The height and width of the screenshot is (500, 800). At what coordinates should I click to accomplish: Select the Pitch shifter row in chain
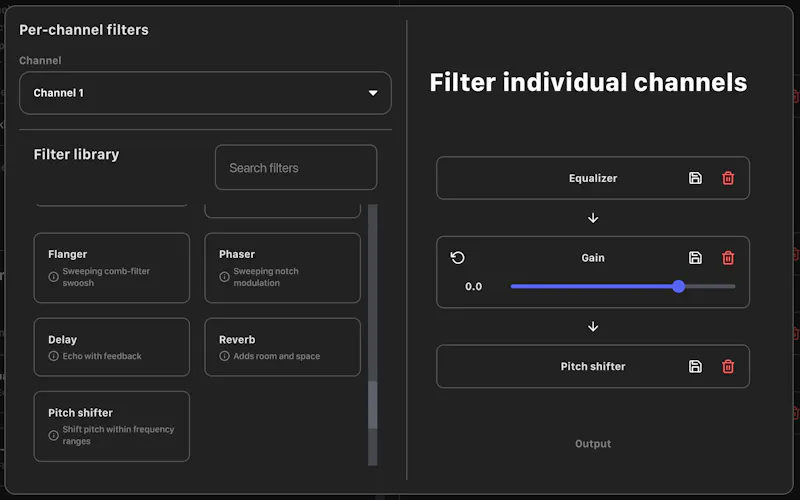pyautogui.click(x=593, y=366)
